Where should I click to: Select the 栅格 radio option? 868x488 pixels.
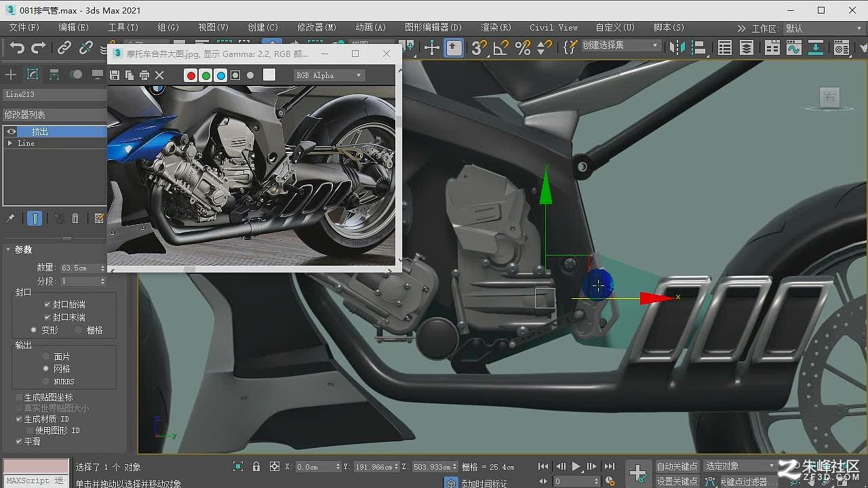tap(79, 330)
